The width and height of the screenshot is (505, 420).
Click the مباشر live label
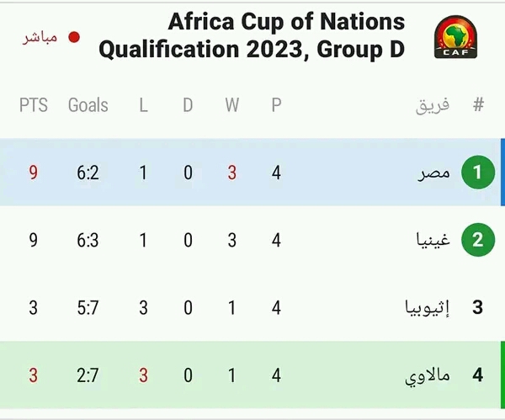(x=40, y=38)
